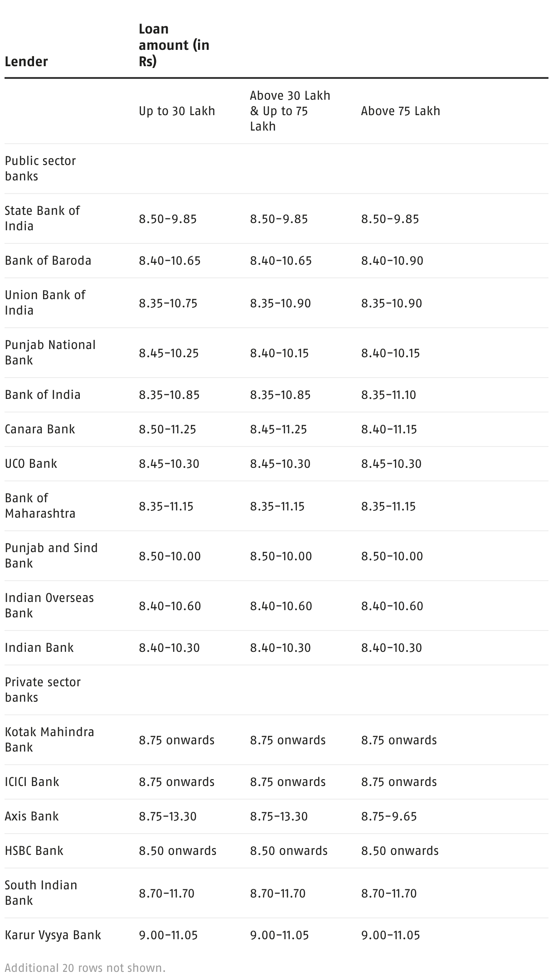553x980 pixels.
Task: Click Union Bank of India's 8.35-10.75 rate
Action: (x=168, y=303)
